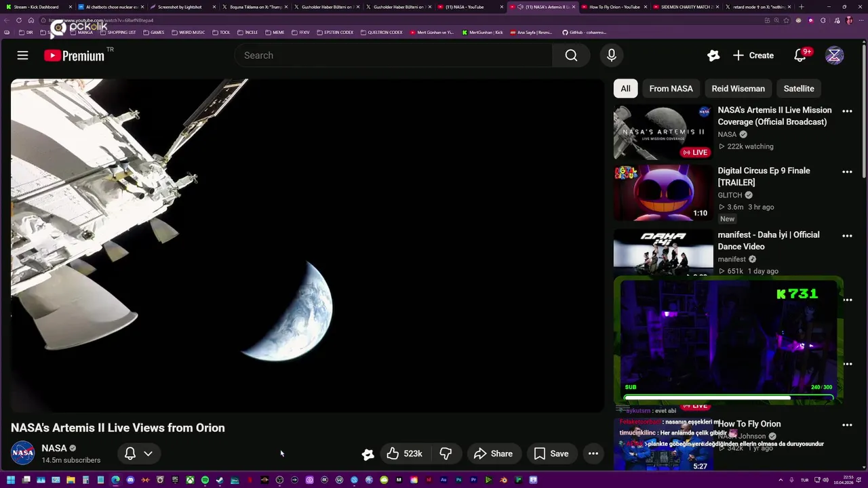Open YouTube notifications bell in header
This screenshot has height=488, width=868.
coord(800,56)
